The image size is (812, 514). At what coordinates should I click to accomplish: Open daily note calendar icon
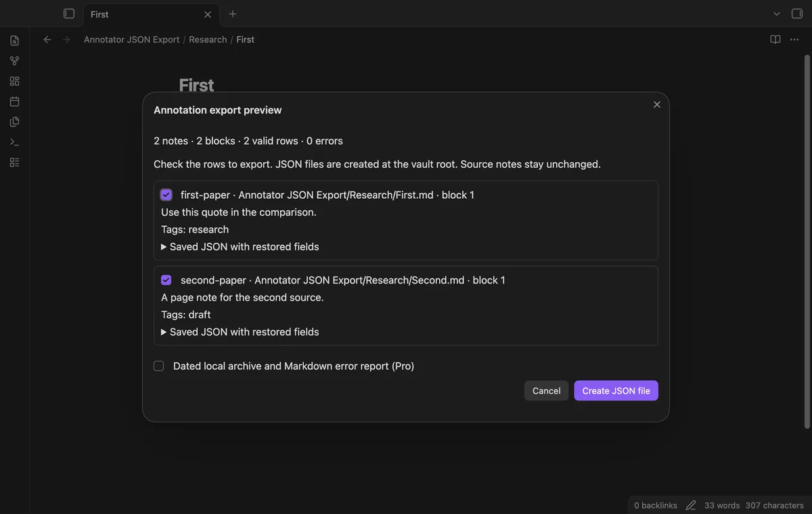click(x=14, y=101)
